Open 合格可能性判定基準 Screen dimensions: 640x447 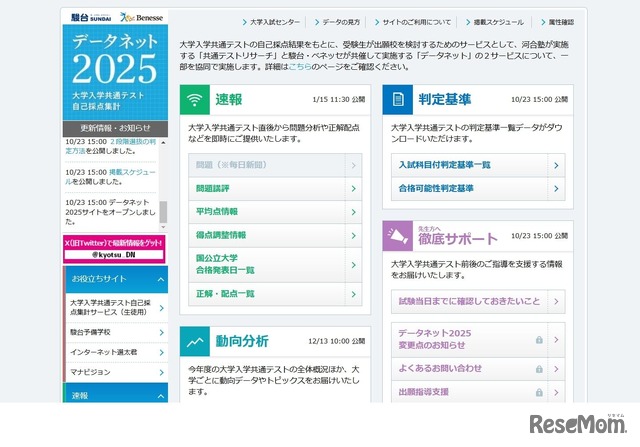point(478,189)
